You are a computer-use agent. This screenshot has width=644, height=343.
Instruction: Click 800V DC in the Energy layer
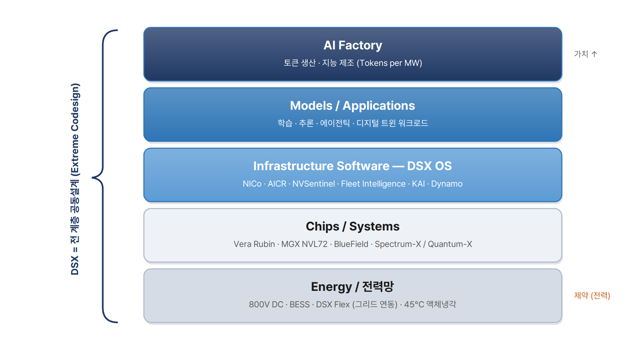point(266,305)
